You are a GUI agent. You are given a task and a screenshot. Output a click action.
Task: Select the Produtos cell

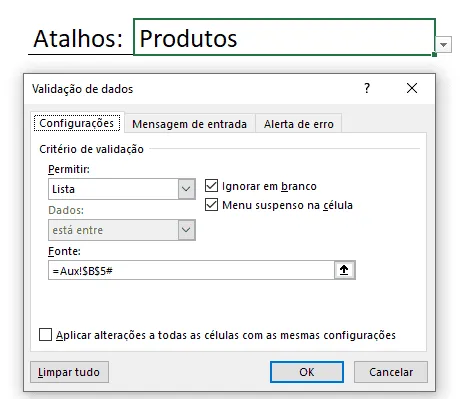[x=284, y=37]
